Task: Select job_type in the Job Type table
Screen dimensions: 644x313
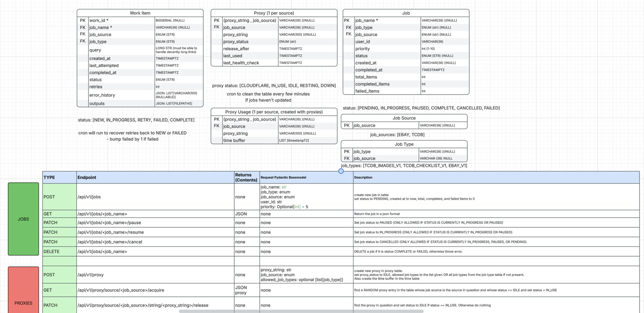Action: [x=386, y=152]
